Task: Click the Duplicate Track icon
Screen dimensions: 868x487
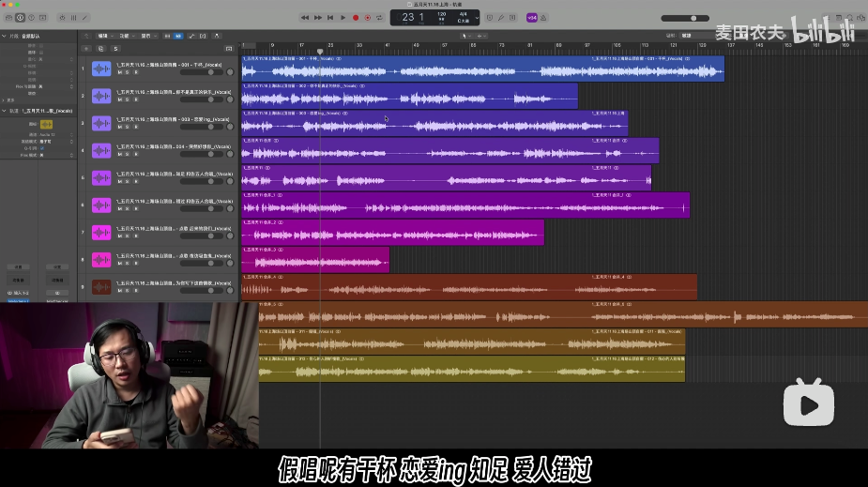Action: click(x=100, y=49)
